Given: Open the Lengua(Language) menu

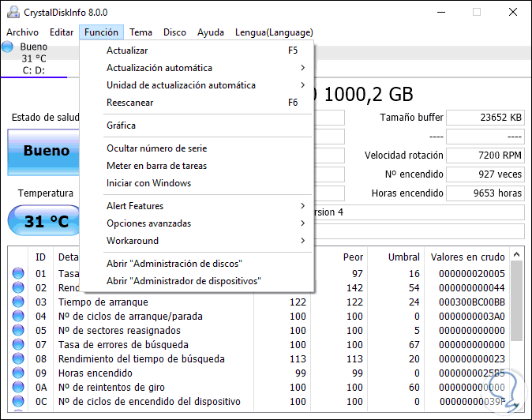Looking at the screenshot, I should pos(274,32).
